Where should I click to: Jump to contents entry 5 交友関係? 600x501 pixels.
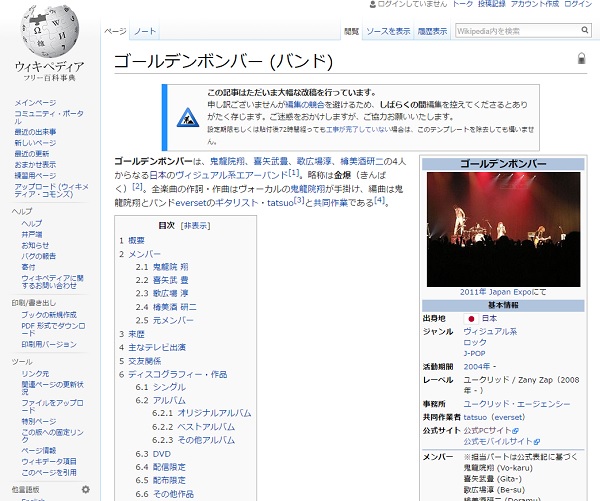click(140, 361)
